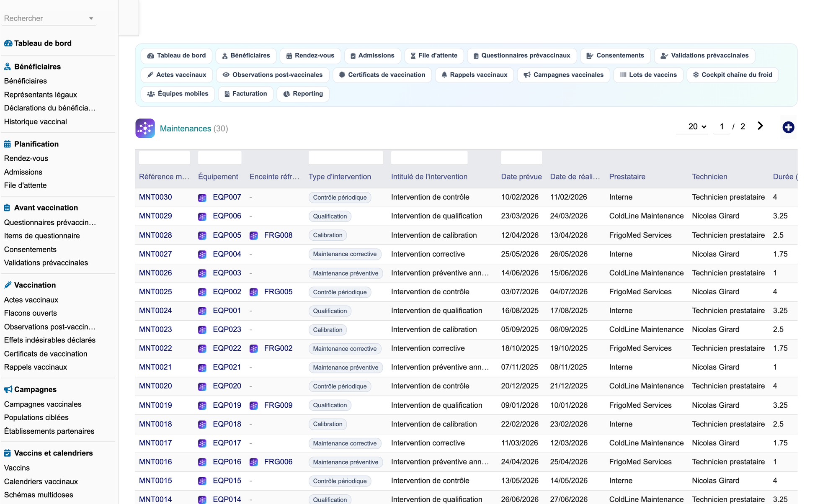
Task: Click the Bénéficiaires sidebar section icon
Action: tap(8, 67)
